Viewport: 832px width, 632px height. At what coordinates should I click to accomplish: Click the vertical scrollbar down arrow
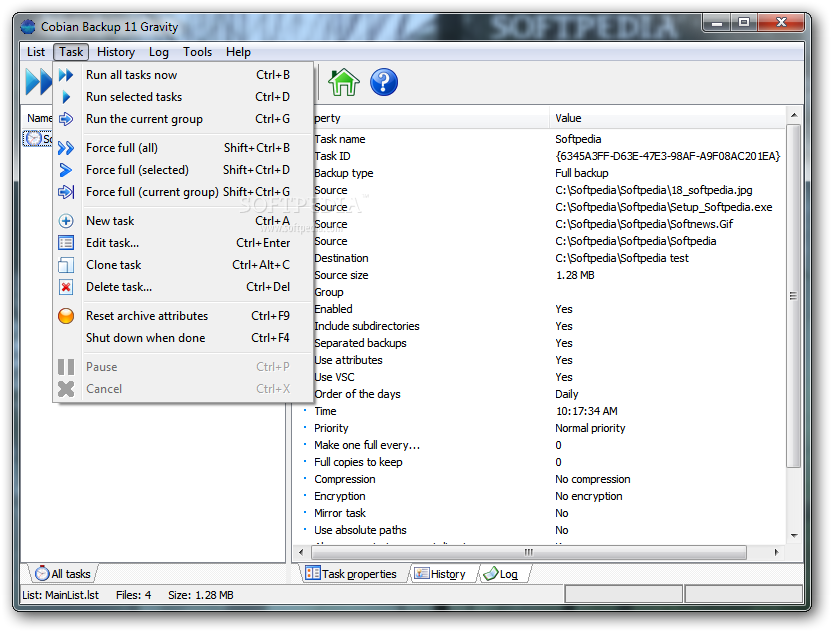click(x=794, y=535)
